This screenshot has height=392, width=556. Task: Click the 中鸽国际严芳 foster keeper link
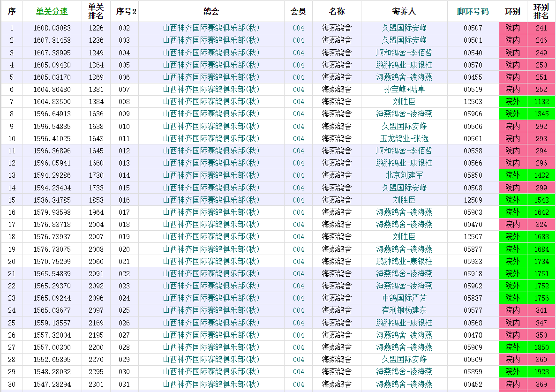click(404, 298)
